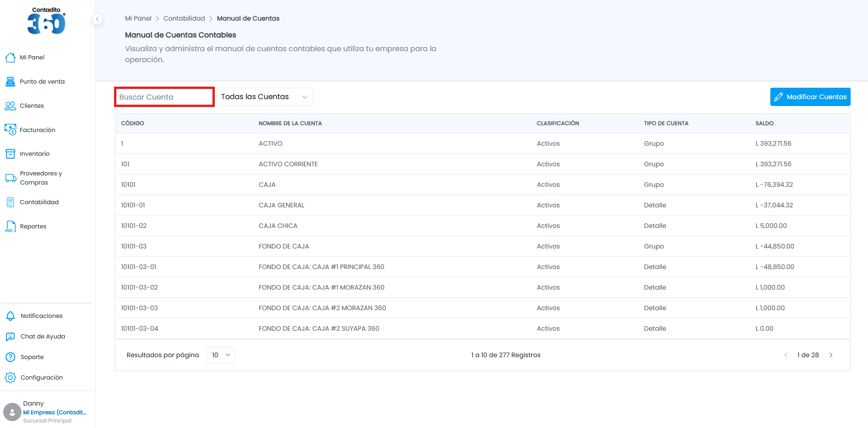868x428 pixels.
Task: Click the user avatar for Danny
Action: (12, 412)
